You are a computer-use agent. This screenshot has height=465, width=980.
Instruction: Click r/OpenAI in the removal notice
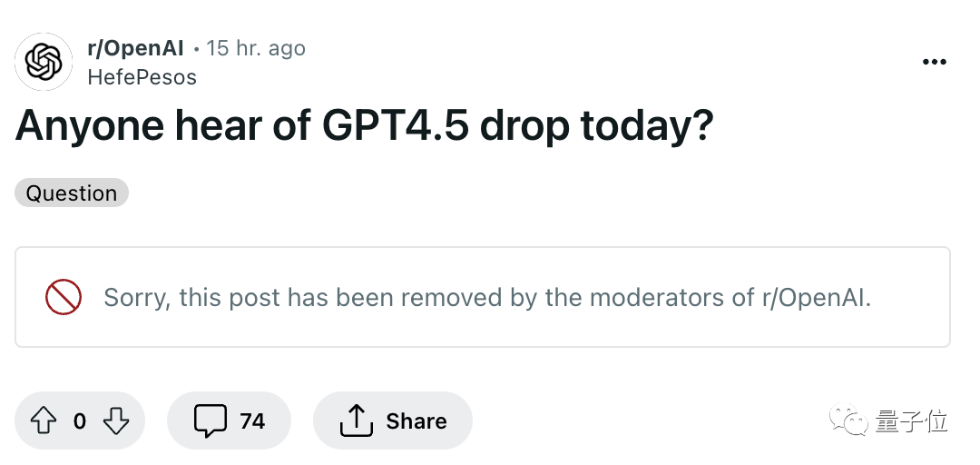pos(816,297)
